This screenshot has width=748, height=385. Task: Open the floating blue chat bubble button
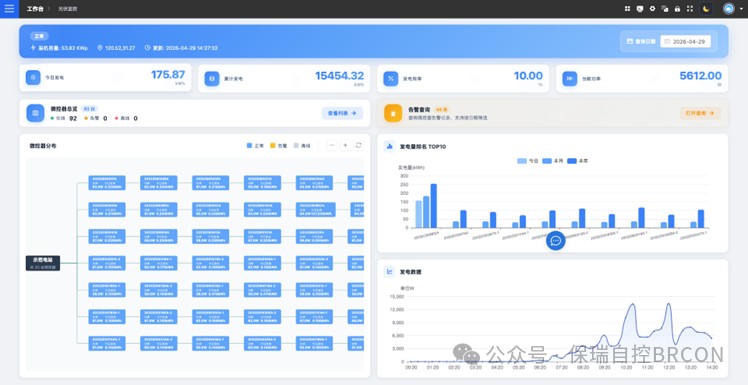(555, 240)
